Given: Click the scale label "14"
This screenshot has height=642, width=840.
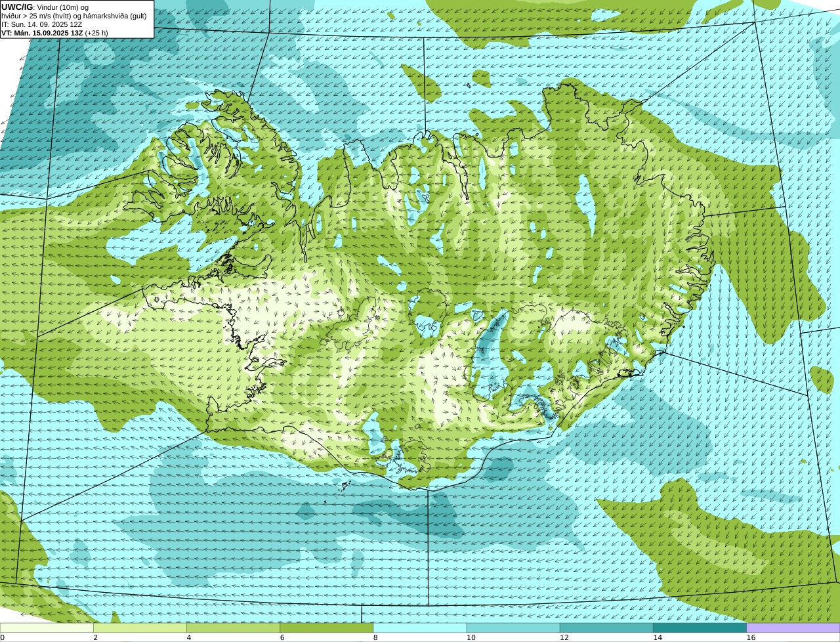Looking at the screenshot, I should click(x=658, y=637).
